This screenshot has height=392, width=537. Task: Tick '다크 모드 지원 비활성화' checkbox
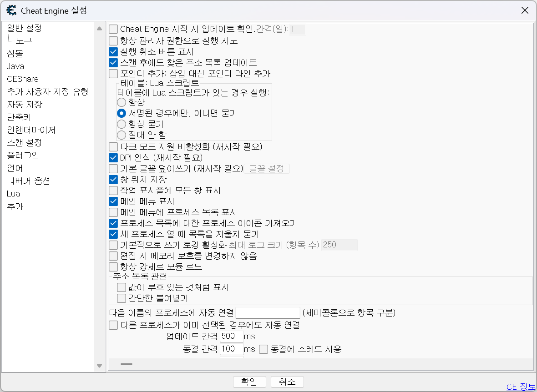pos(113,147)
